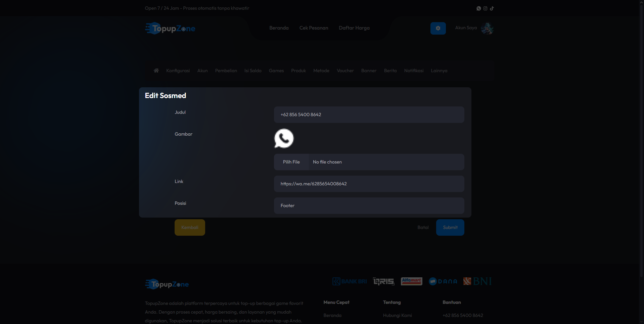
Task: Open the Lainnya admin menu
Action: click(439, 71)
